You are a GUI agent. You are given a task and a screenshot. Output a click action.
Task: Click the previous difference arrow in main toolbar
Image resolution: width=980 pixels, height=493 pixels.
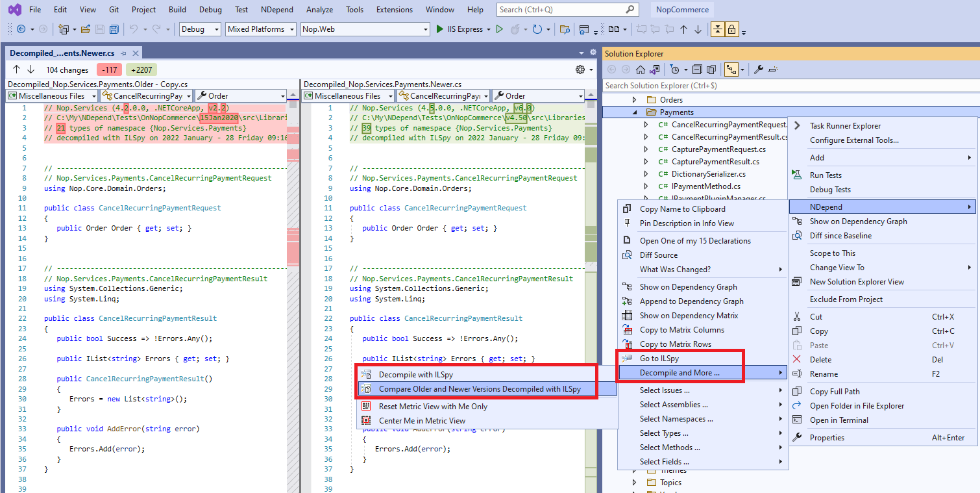tap(683, 29)
